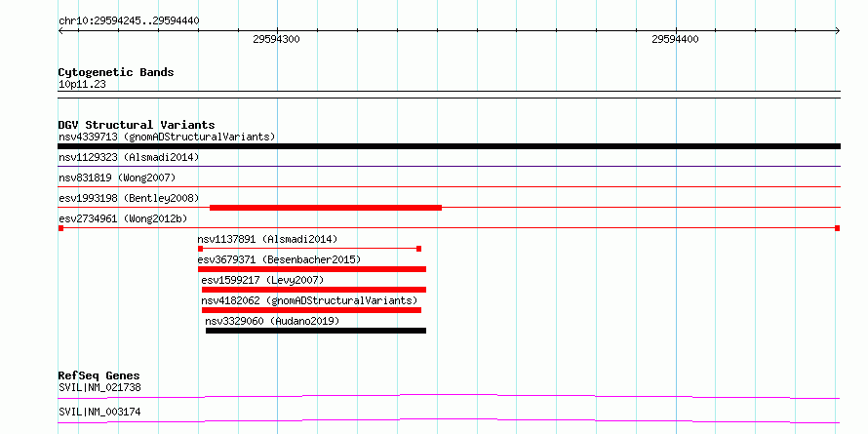Open variant nsv4182062 (gnomADStructuralVariants) label
The height and width of the screenshot is (434, 868).
coord(309,300)
